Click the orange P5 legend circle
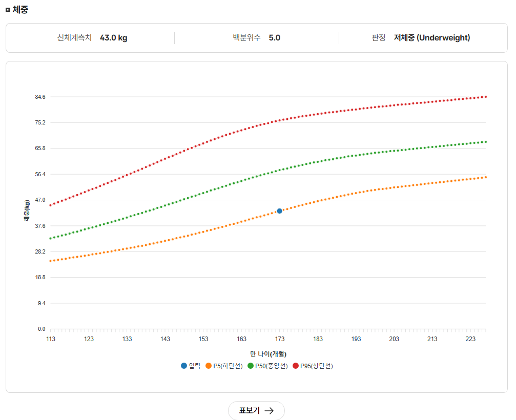 pos(209,366)
